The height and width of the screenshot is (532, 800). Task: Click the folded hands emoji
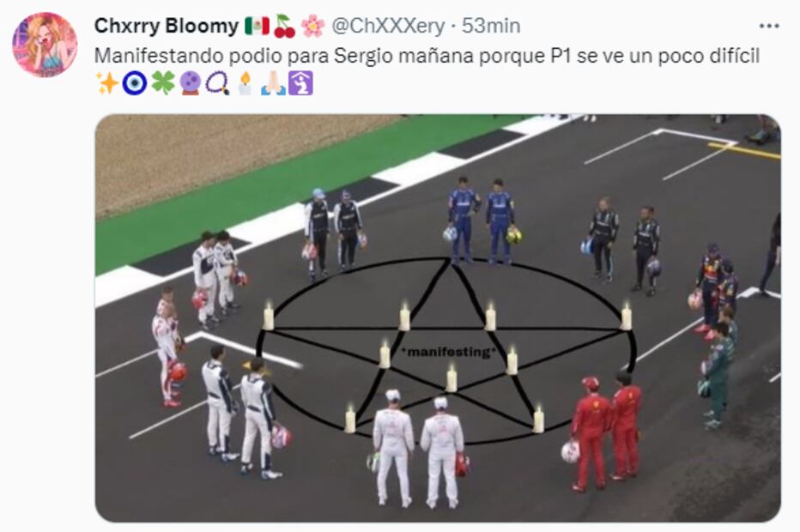tap(273, 83)
